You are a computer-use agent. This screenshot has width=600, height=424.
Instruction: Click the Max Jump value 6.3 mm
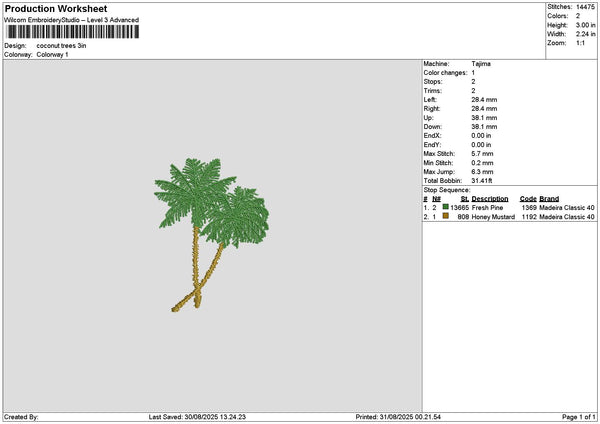coord(482,172)
